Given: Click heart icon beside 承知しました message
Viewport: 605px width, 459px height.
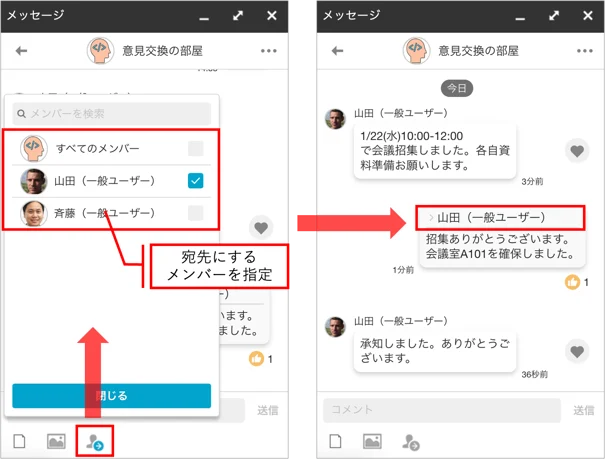Looking at the screenshot, I should coord(577,351).
